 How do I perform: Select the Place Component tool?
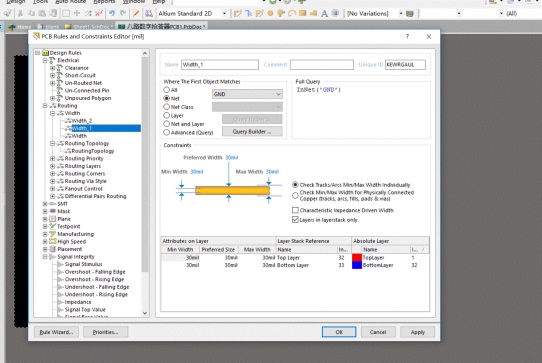pos(335,13)
